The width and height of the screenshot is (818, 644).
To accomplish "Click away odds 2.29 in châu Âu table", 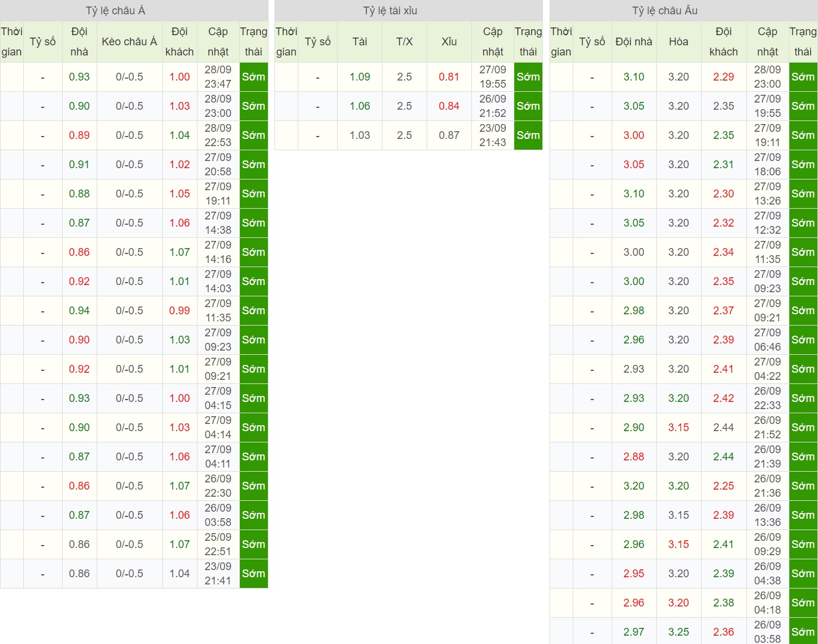I will tap(724, 77).
